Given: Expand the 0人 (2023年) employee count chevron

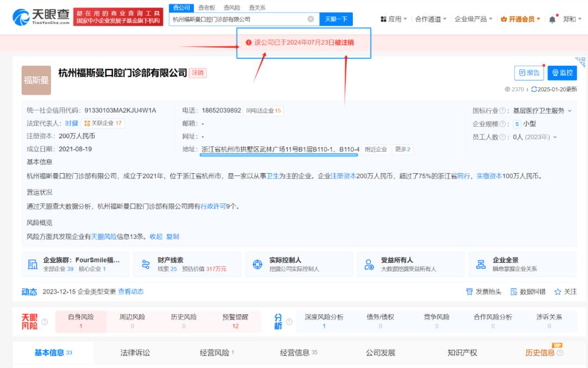Looking at the screenshot, I should pos(555,137).
